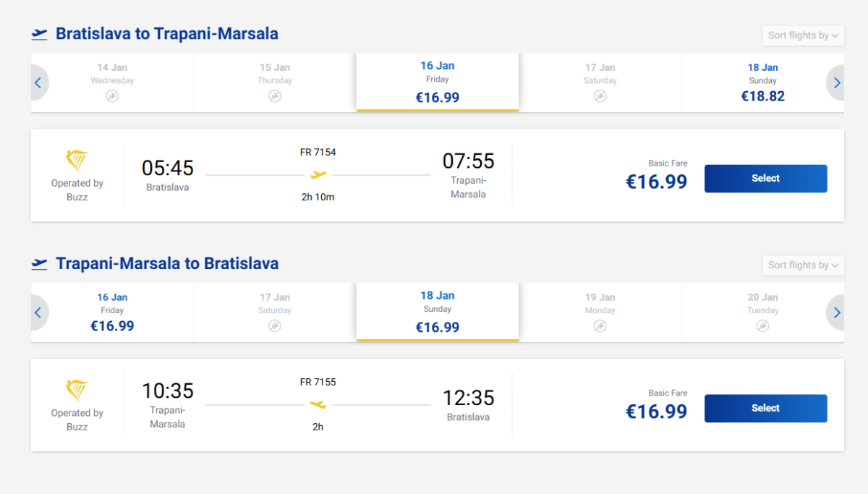This screenshot has width=868, height=494.
Task: Choose outbound date 16 Jan Friday tab
Action: (437, 82)
